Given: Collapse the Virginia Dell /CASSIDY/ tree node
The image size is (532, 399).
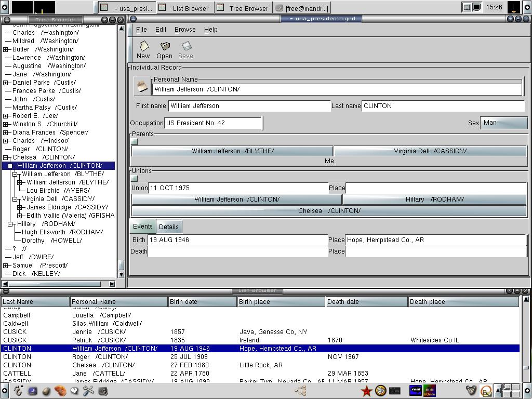Looking at the screenshot, I should tap(15, 199).
